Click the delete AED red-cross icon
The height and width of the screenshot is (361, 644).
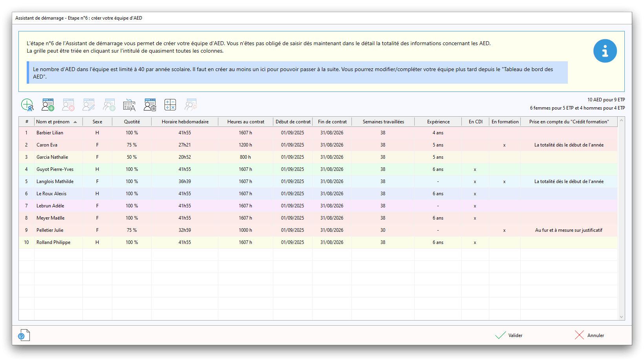point(68,105)
